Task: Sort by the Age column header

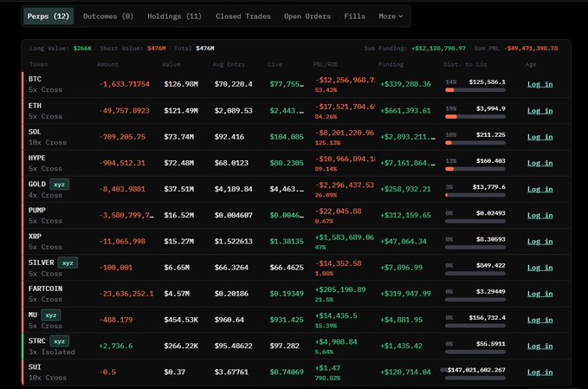Action: [x=531, y=64]
